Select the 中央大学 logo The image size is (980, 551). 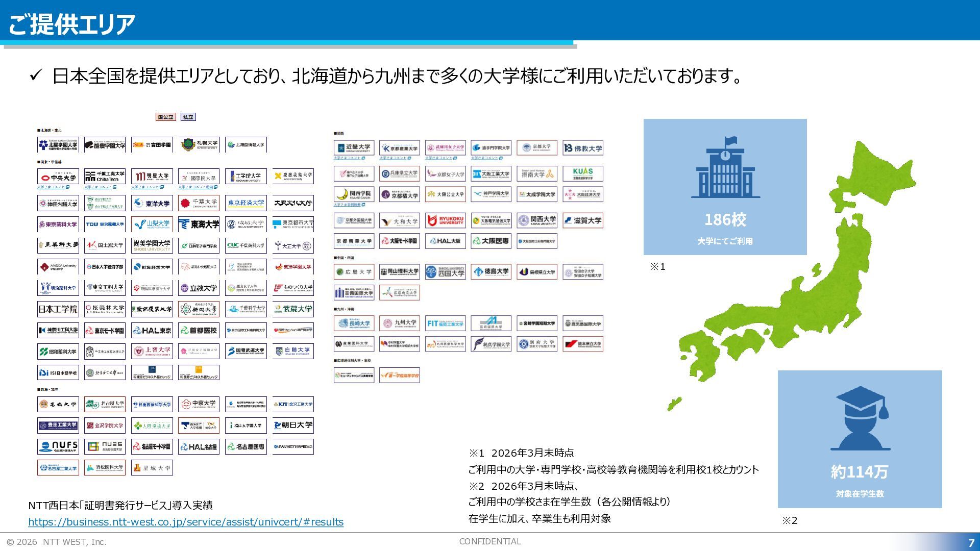tap(58, 177)
